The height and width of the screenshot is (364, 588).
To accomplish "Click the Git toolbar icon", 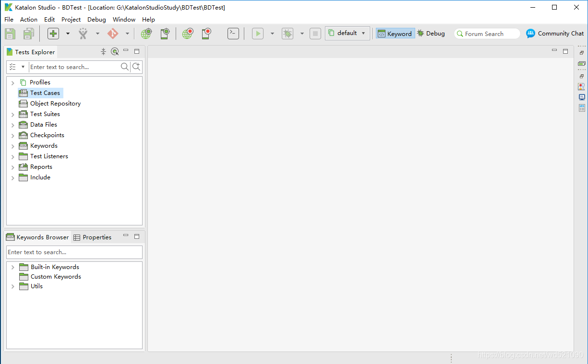I will click(113, 34).
